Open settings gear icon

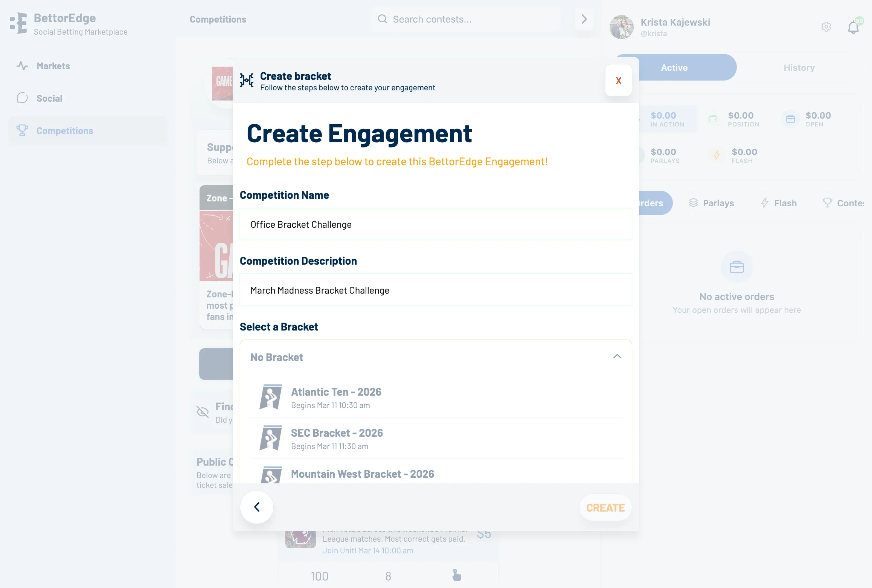(x=826, y=27)
